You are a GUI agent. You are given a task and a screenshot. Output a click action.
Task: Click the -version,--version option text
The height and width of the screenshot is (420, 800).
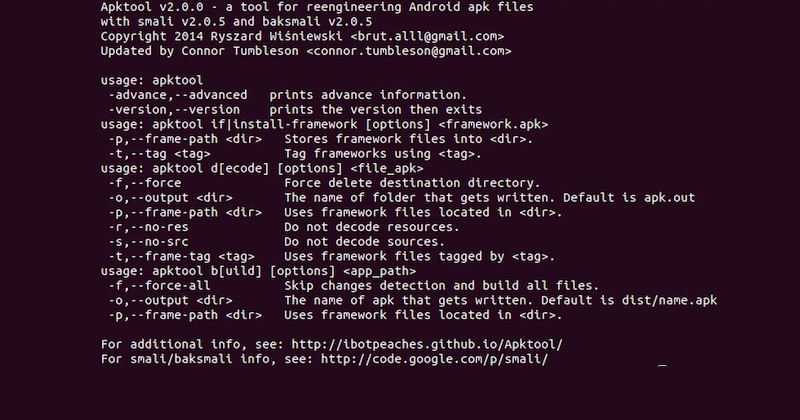(x=174, y=110)
